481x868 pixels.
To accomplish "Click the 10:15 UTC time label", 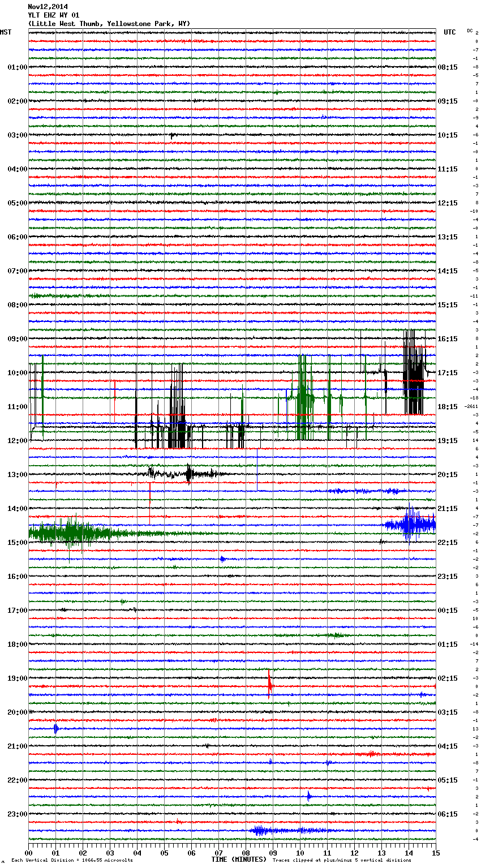I will click(x=448, y=135).
